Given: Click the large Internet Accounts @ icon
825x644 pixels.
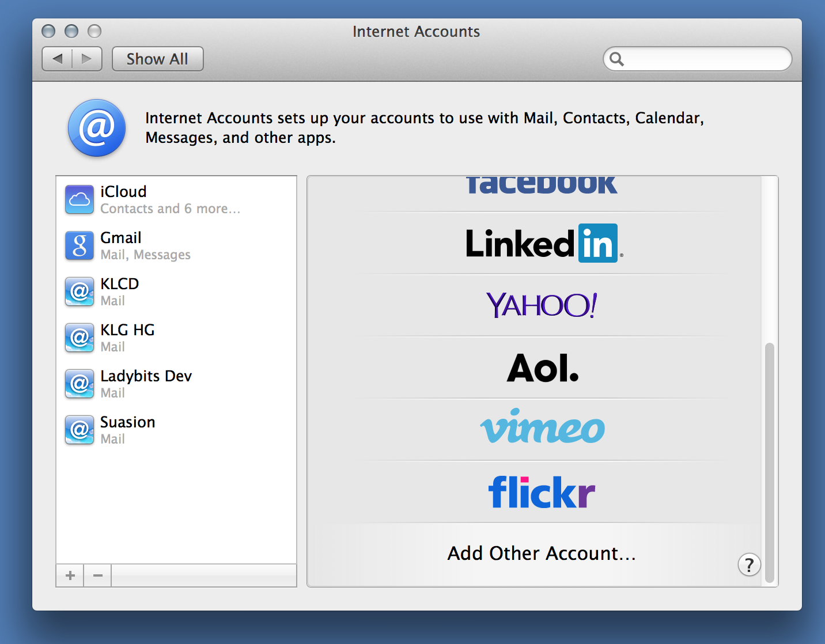Looking at the screenshot, I should [97, 128].
